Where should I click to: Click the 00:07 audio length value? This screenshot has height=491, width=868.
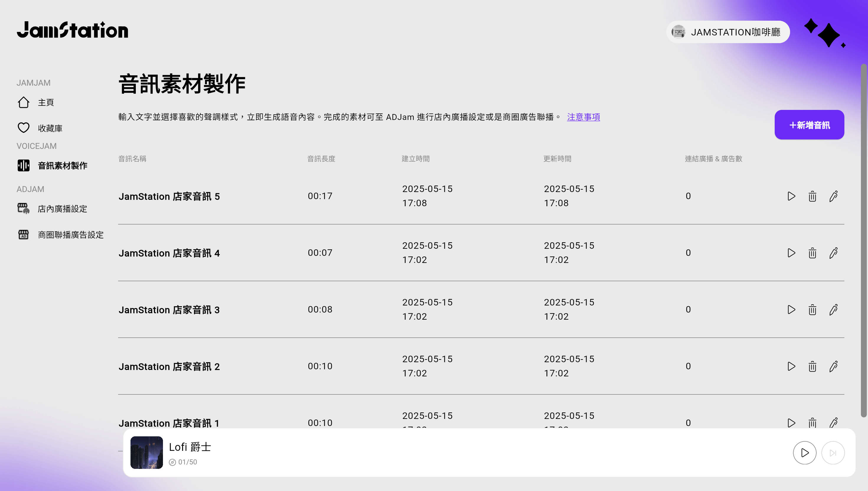320,253
